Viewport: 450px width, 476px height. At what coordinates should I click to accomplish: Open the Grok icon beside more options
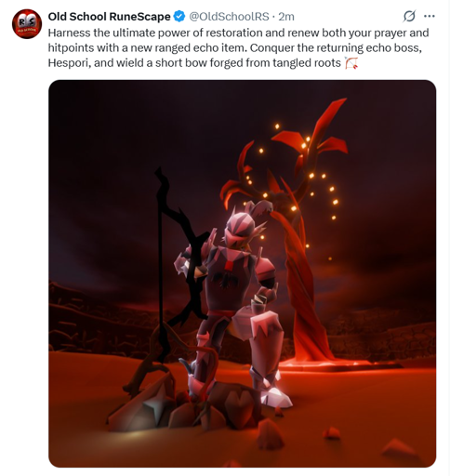point(409,17)
